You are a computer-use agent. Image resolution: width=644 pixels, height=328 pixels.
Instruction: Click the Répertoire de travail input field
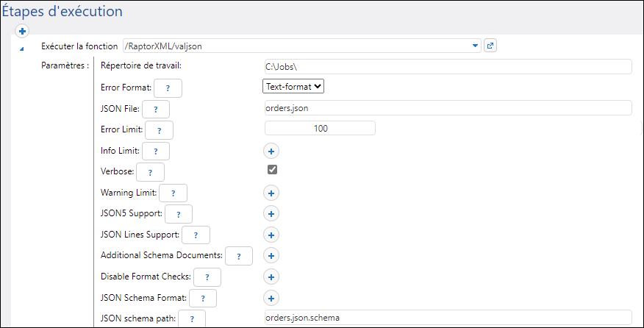(448, 67)
